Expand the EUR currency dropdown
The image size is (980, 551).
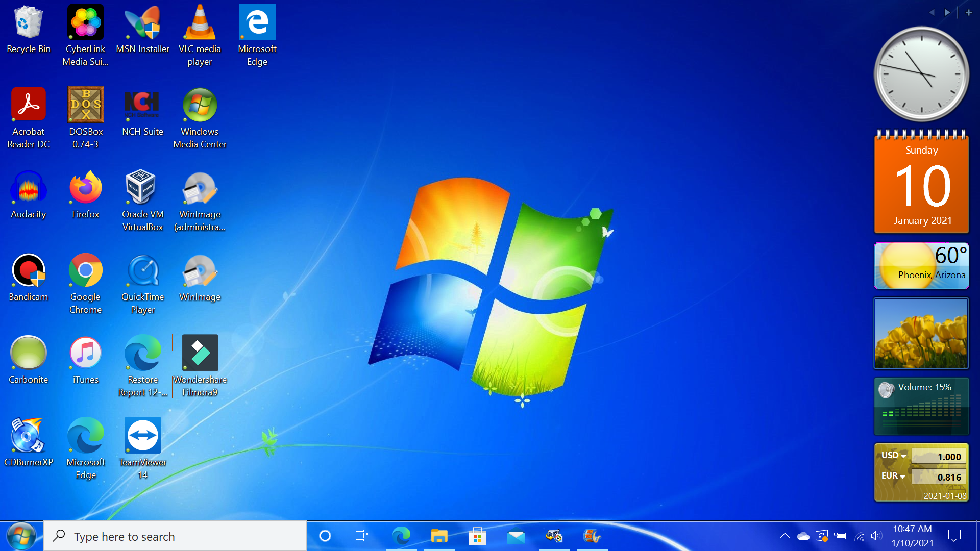pyautogui.click(x=893, y=475)
